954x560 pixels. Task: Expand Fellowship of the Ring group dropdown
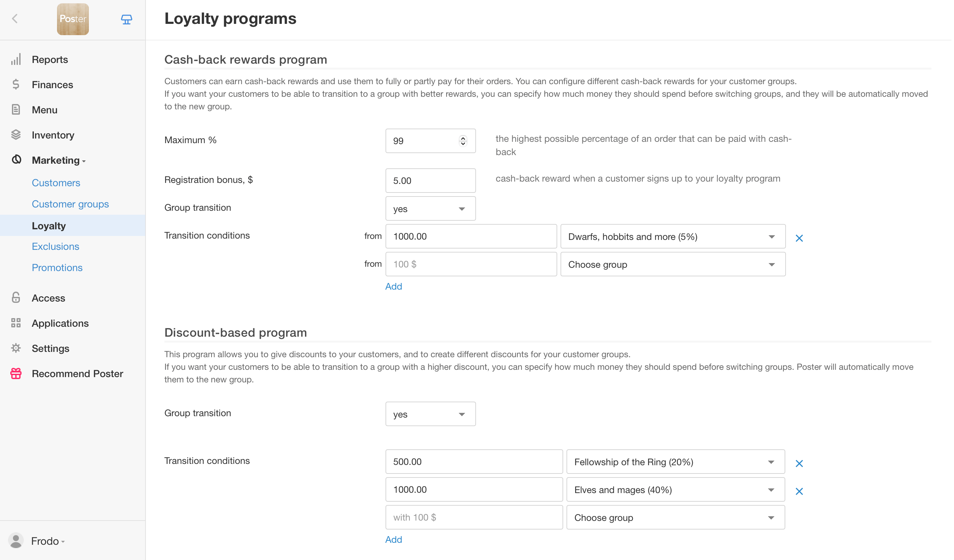click(x=675, y=462)
